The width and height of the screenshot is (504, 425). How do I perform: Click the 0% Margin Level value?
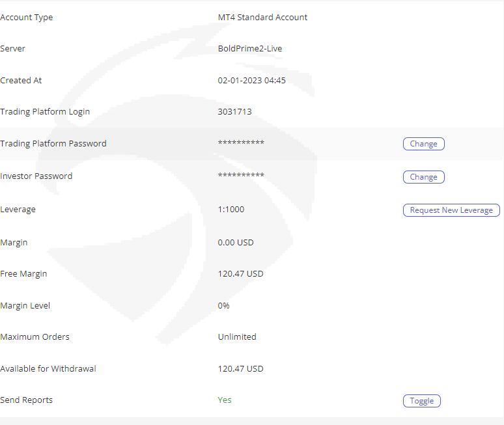(x=224, y=306)
